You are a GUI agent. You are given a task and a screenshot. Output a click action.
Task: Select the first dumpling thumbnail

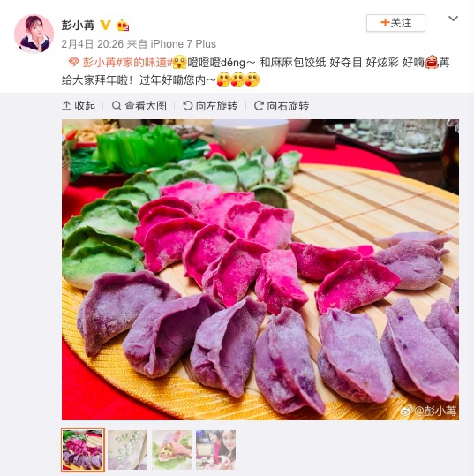pos(83,450)
